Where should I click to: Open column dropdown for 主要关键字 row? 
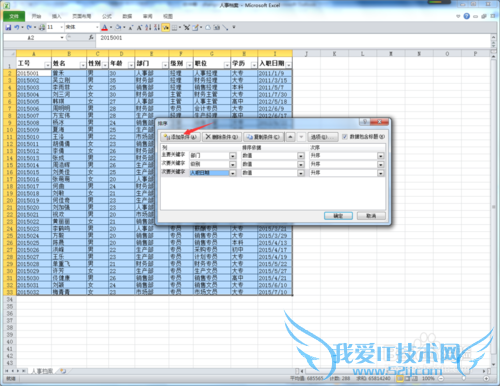233,156
